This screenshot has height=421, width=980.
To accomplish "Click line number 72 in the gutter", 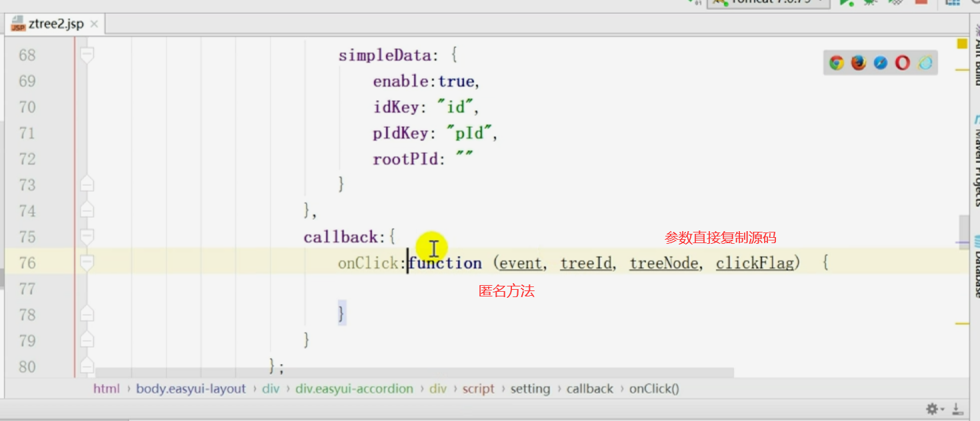I will (27, 159).
